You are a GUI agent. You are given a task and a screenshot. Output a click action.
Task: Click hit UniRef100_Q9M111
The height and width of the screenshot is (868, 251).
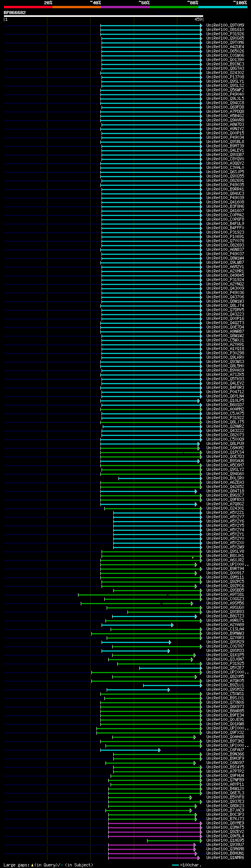tap(225, 577)
